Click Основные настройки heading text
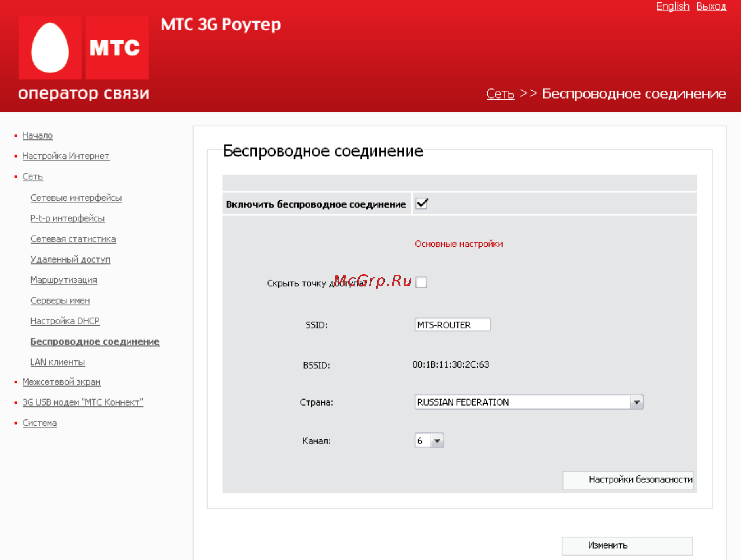Image resolution: width=741 pixels, height=560 pixels. 459,244
